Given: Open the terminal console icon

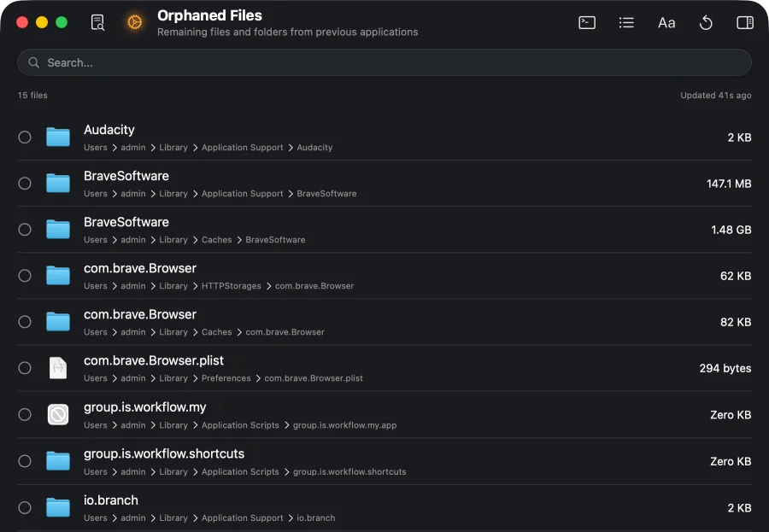Looking at the screenshot, I should click(587, 22).
